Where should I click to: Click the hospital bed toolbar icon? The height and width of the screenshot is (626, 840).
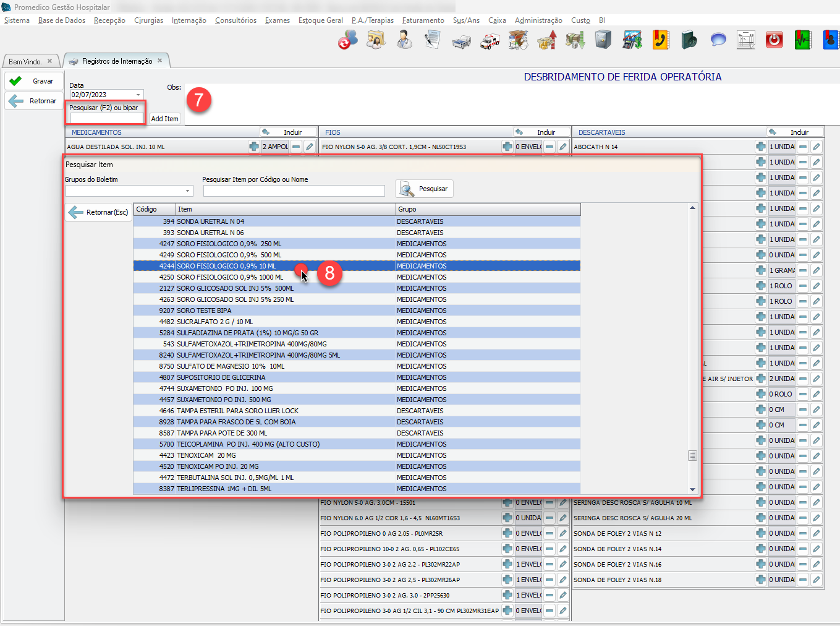[461, 41]
